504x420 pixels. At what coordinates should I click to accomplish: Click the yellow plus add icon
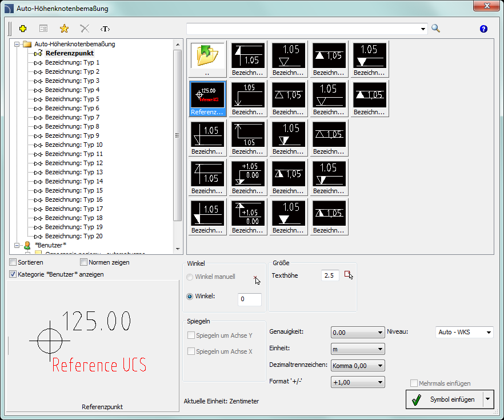click(x=23, y=28)
